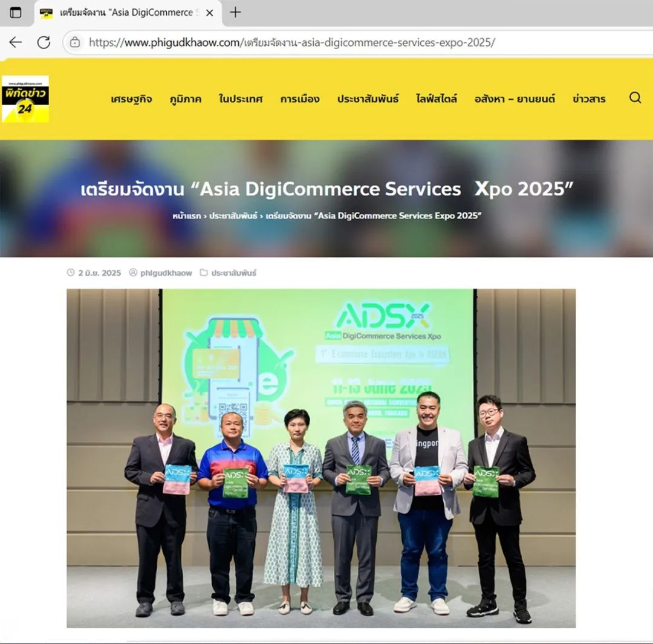Viewport: 653px width, 644px height.
Task: Open the ข่าวสาร menu
Action: click(x=589, y=99)
